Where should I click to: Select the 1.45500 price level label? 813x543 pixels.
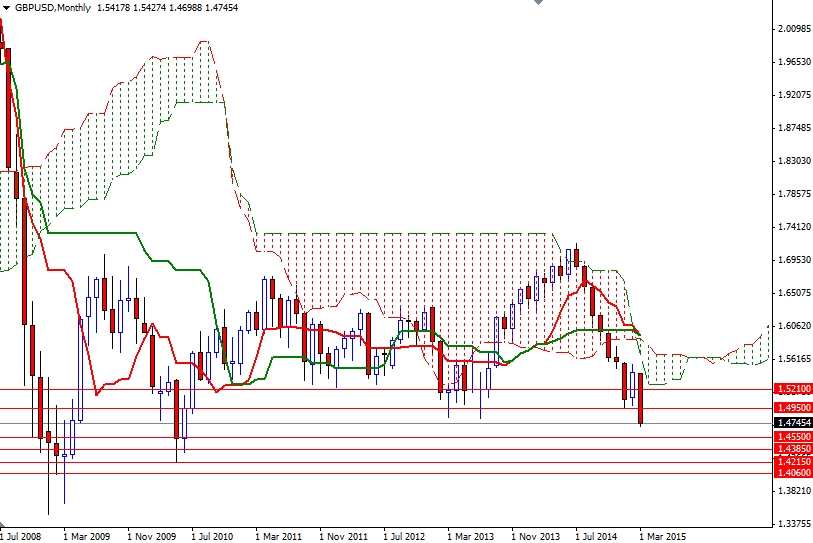click(793, 437)
